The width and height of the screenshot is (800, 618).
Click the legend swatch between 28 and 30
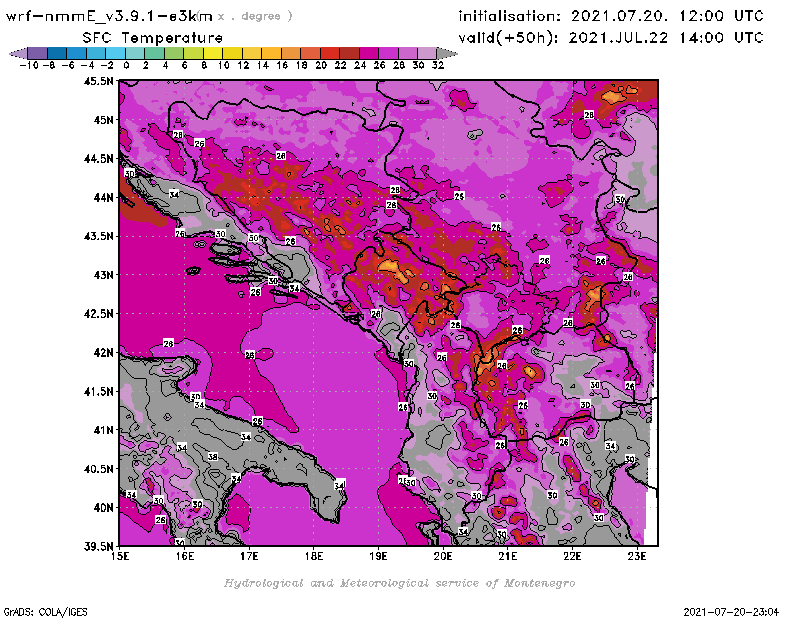point(408,53)
